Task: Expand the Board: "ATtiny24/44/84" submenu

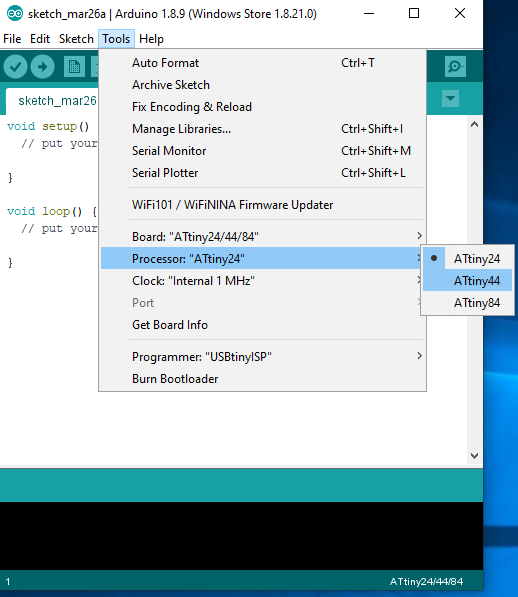Action: pos(263,236)
